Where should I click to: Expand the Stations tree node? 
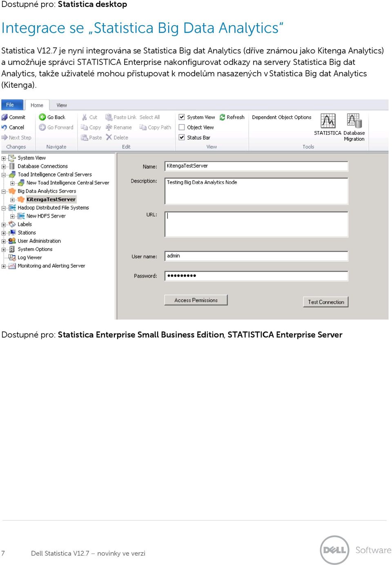tap(4, 233)
